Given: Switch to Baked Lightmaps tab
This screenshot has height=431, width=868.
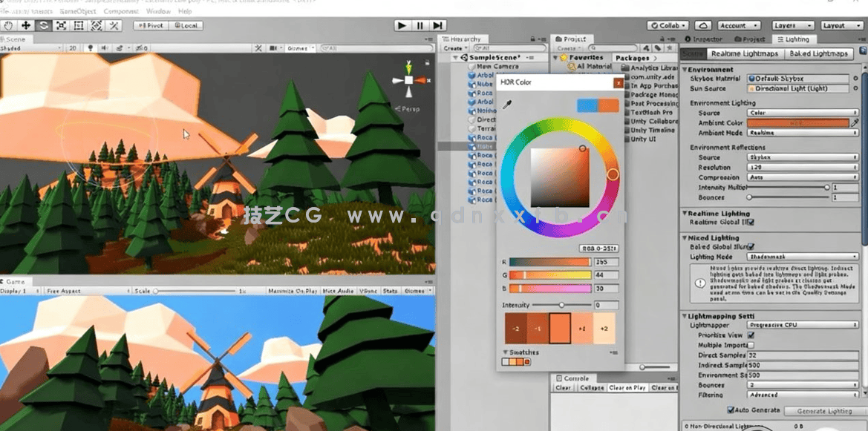Looking at the screenshot, I should 819,54.
